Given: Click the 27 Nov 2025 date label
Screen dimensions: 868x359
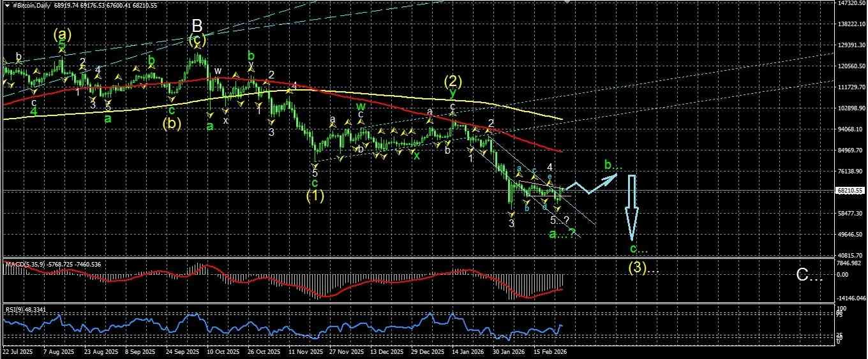Looking at the screenshot, I should point(345,351).
